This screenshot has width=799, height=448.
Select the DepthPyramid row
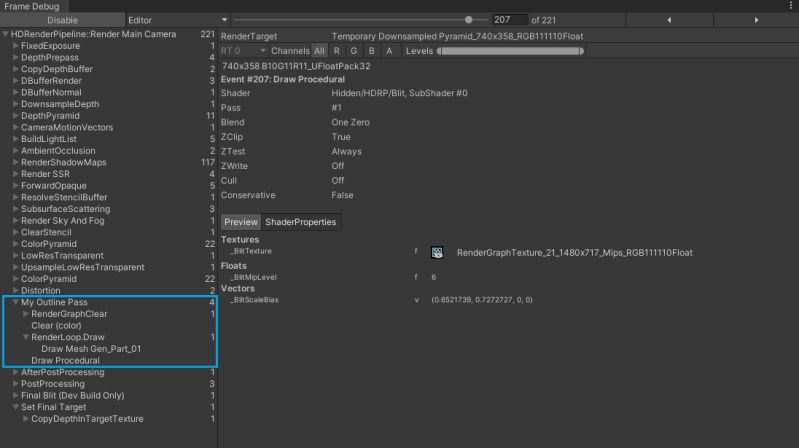pos(109,116)
